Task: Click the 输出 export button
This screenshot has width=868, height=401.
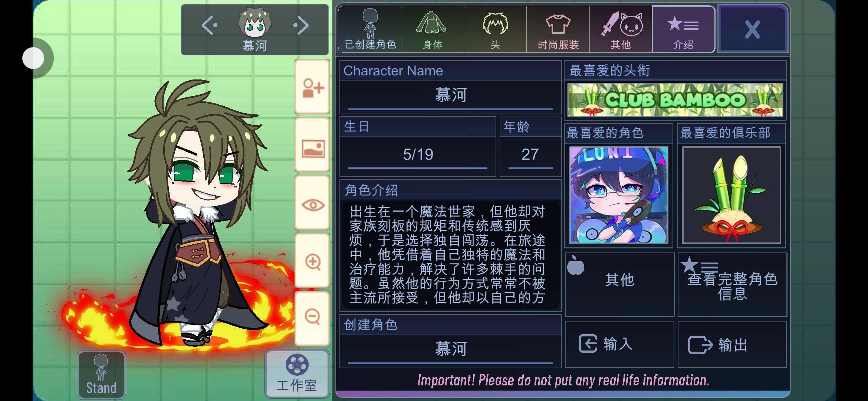Action: 732,344
